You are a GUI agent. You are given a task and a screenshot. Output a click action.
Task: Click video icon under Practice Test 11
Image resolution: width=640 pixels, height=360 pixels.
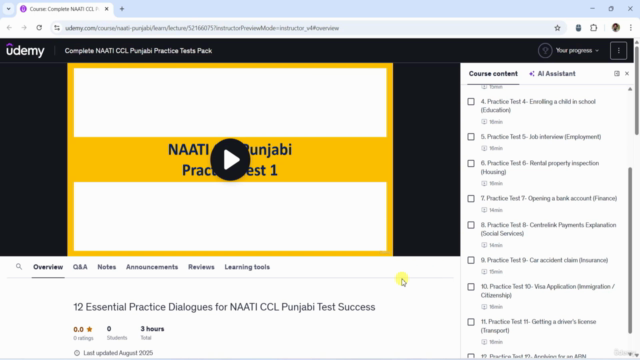click(x=484, y=342)
